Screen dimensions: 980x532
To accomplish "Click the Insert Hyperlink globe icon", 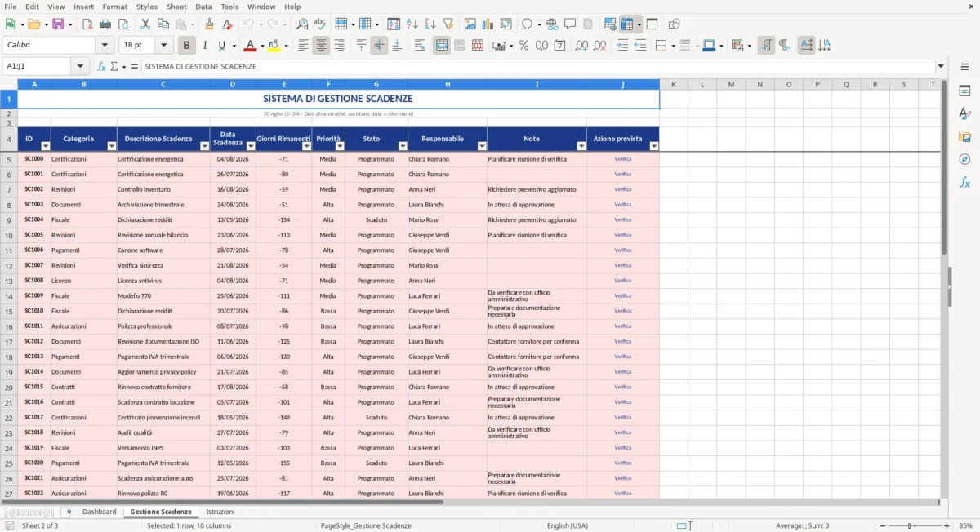I will coord(552,24).
